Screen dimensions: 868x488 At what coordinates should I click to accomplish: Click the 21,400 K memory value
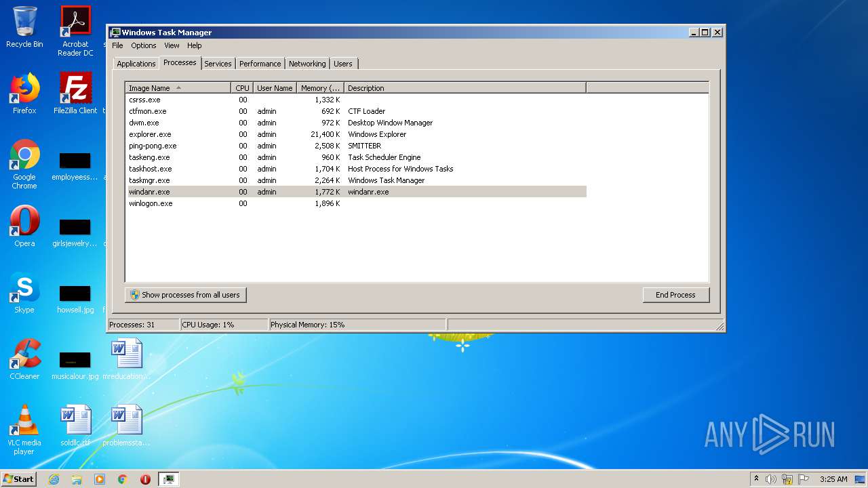(x=325, y=134)
